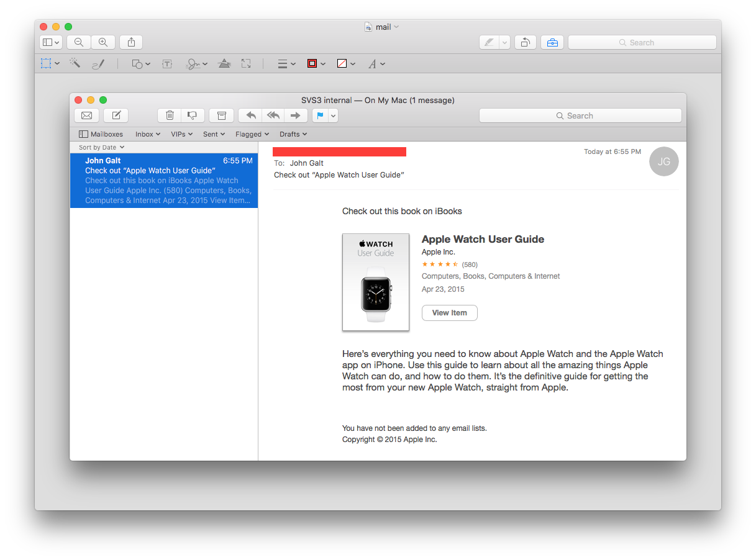Reply All using the double arrow

tap(273, 115)
